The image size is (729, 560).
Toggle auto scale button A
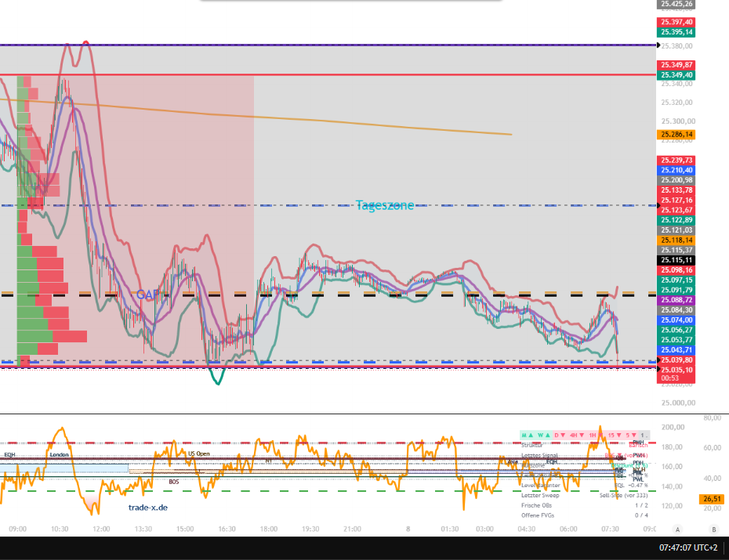click(x=677, y=529)
